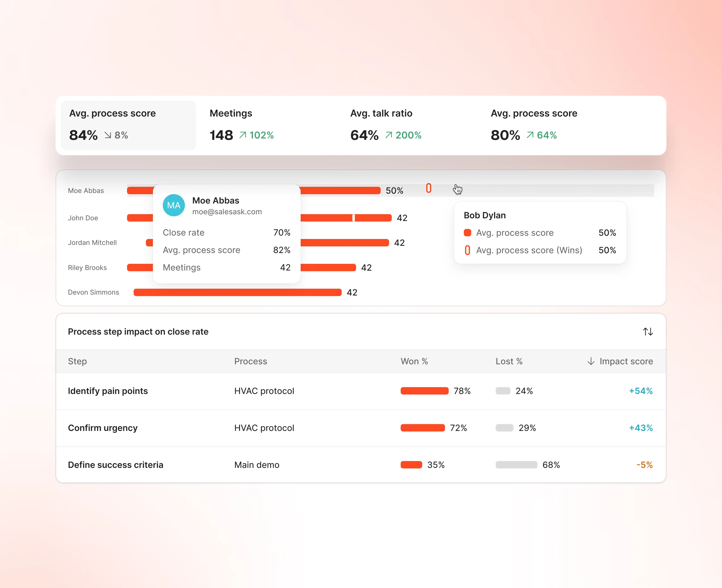Viewport: 722px width, 588px height.
Task: Click the Lost bar for Define success criteria
Action: [x=516, y=465]
